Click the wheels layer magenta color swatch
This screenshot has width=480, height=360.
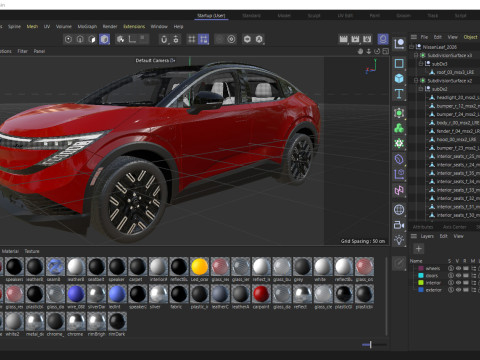[x=421, y=268]
